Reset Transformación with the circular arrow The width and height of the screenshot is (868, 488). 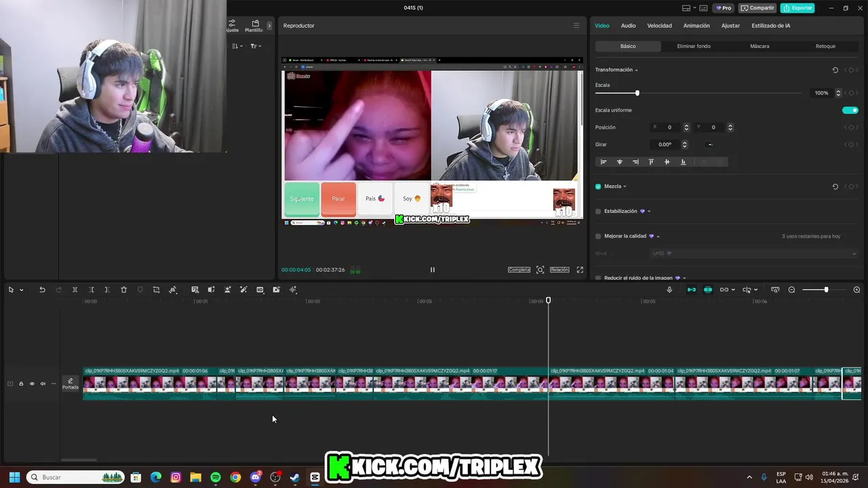[x=835, y=70]
